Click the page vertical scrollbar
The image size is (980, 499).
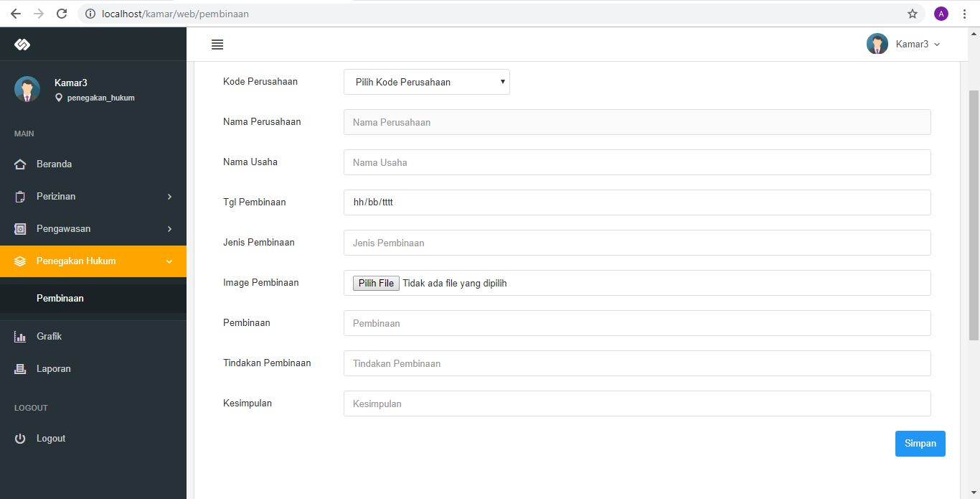(x=974, y=215)
